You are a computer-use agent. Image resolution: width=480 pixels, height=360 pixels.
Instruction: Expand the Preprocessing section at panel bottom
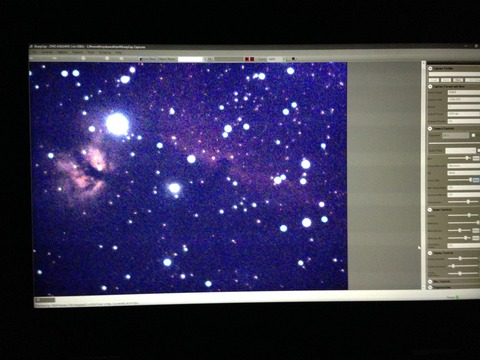click(430, 287)
